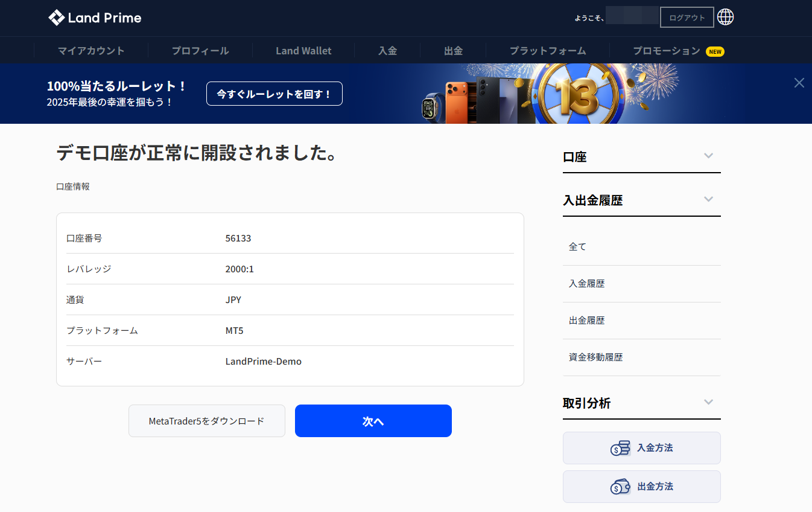The image size is (812, 512).
Task: Click the 100%当たるルーレット！ banner headline
Action: (x=117, y=86)
